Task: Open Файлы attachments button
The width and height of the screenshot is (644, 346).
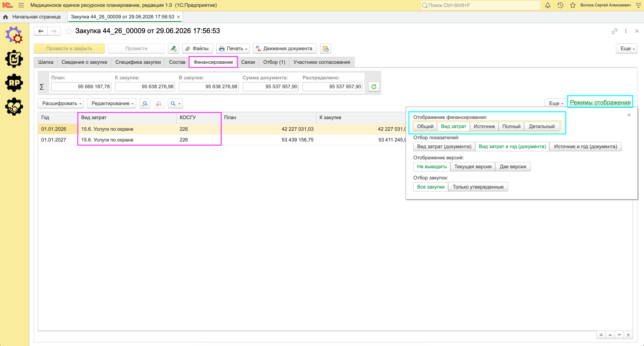Action: pos(197,48)
